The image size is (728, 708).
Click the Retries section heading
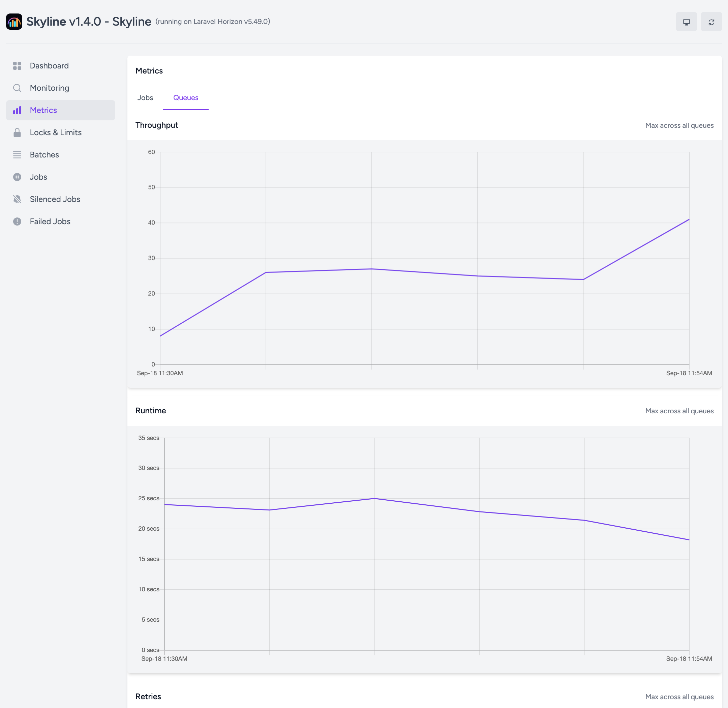point(148,697)
